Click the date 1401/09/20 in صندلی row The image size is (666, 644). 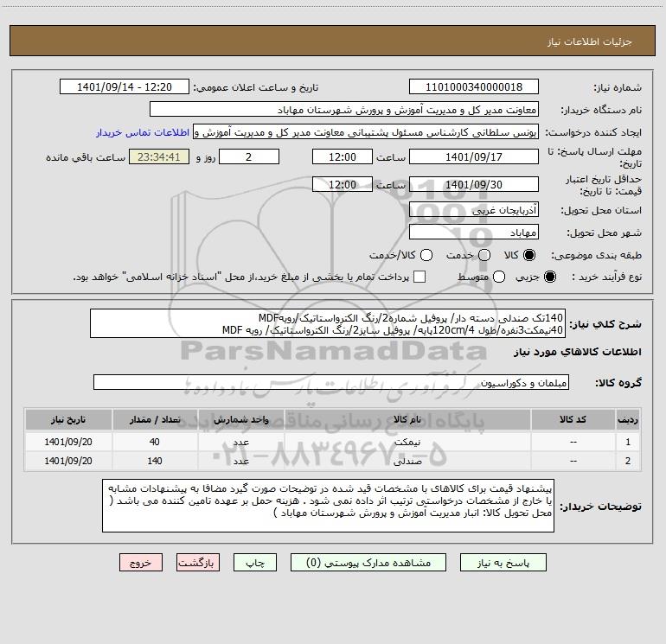tap(68, 461)
